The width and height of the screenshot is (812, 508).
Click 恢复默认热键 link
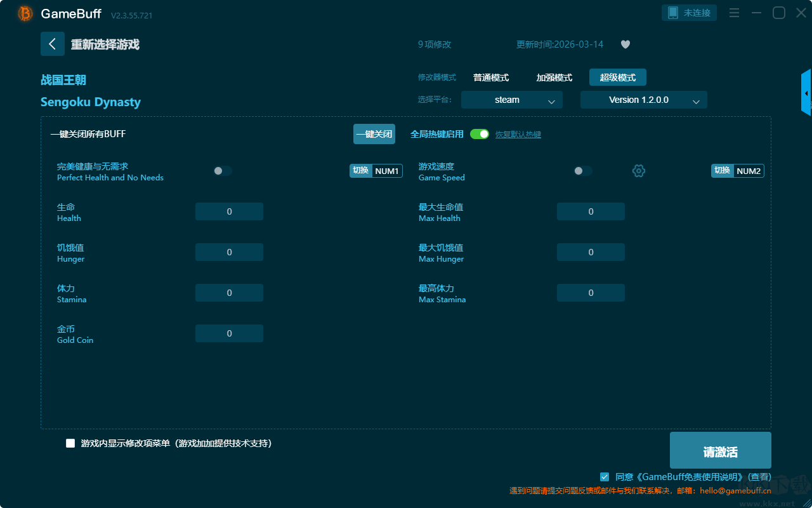click(518, 135)
